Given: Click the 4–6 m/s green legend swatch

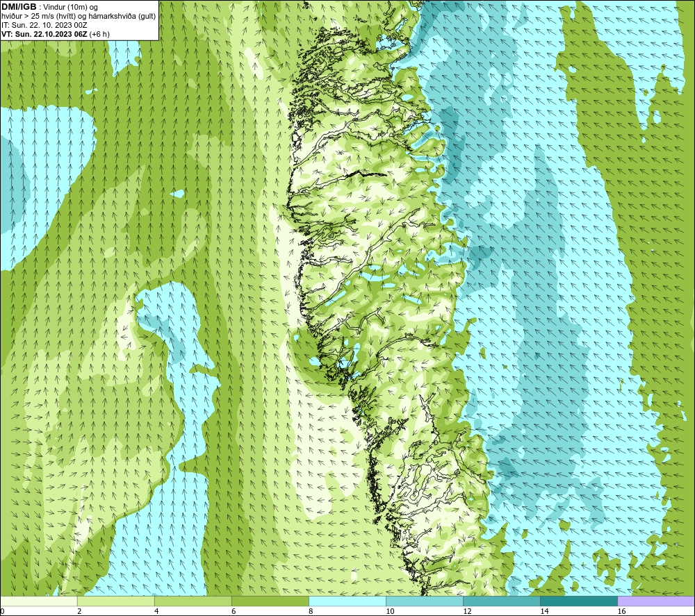Looking at the screenshot, I should tap(193, 601).
